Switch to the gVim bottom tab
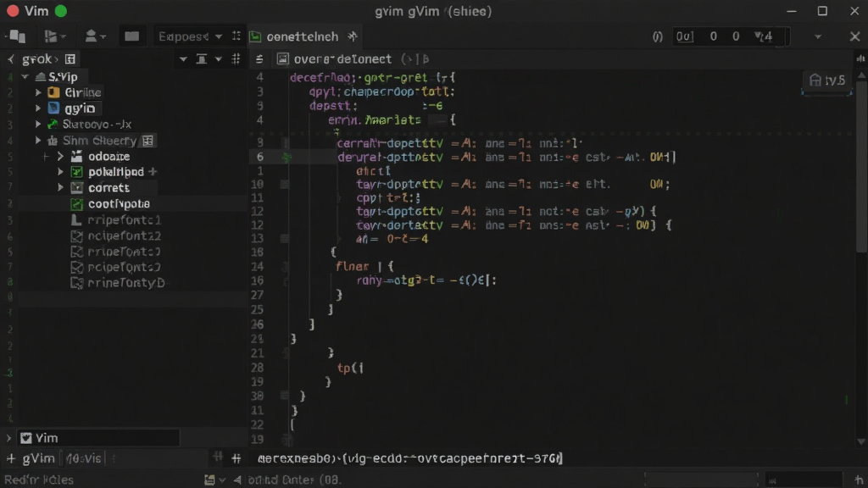 [38, 458]
